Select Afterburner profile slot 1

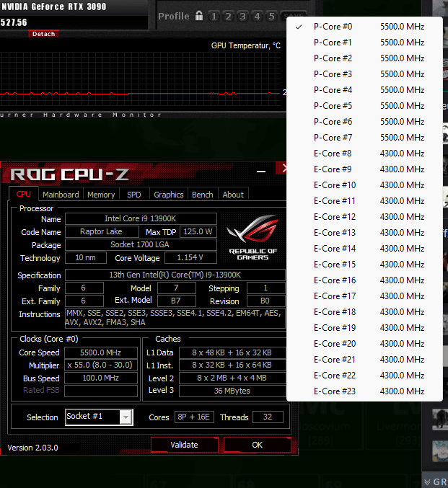[214, 16]
